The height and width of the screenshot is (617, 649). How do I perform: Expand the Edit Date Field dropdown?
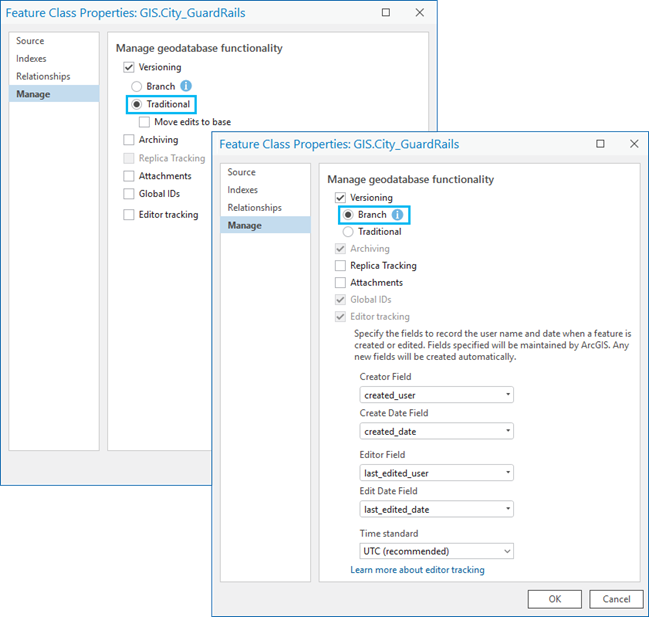436,509
